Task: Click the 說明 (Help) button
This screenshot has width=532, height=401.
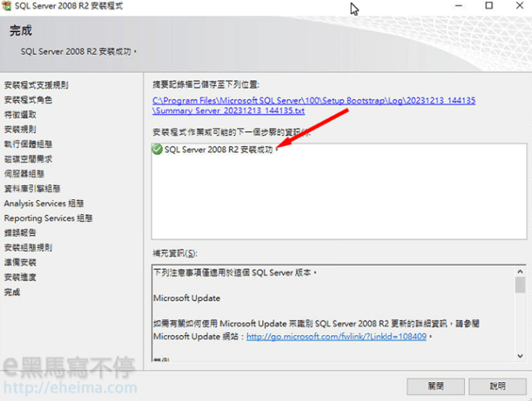Action: 497,386
